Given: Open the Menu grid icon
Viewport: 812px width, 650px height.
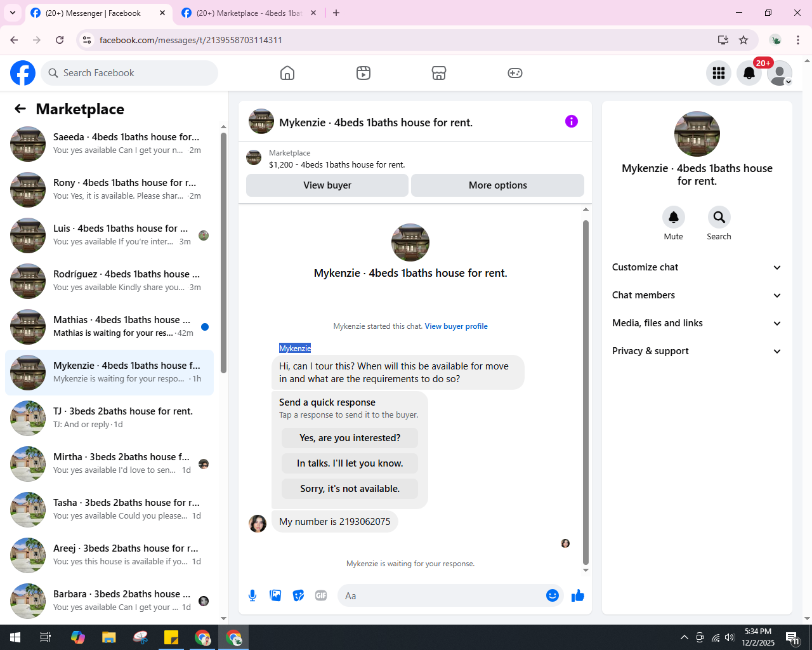Looking at the screenshot, I should tap(719, 73).
